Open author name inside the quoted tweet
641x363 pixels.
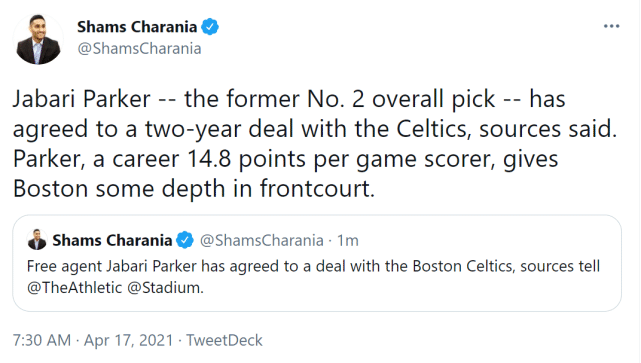pos(112,240)
